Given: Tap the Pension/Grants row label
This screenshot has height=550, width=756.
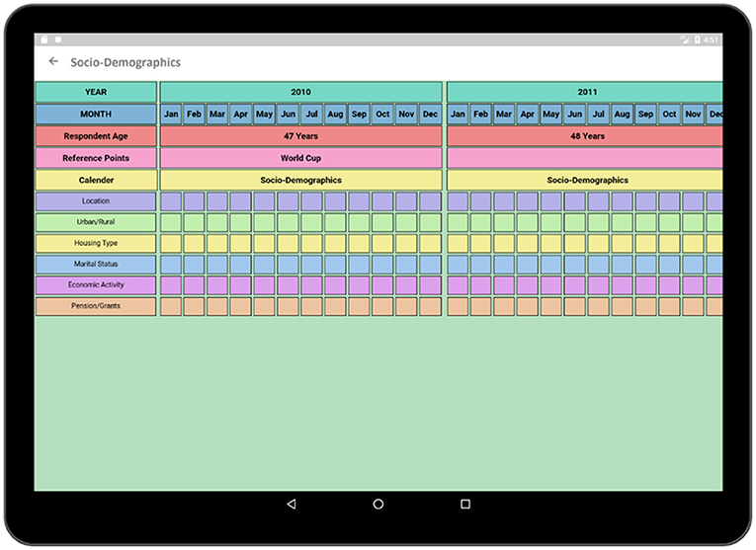Looking at the screenshot, I should pos(96,306).
